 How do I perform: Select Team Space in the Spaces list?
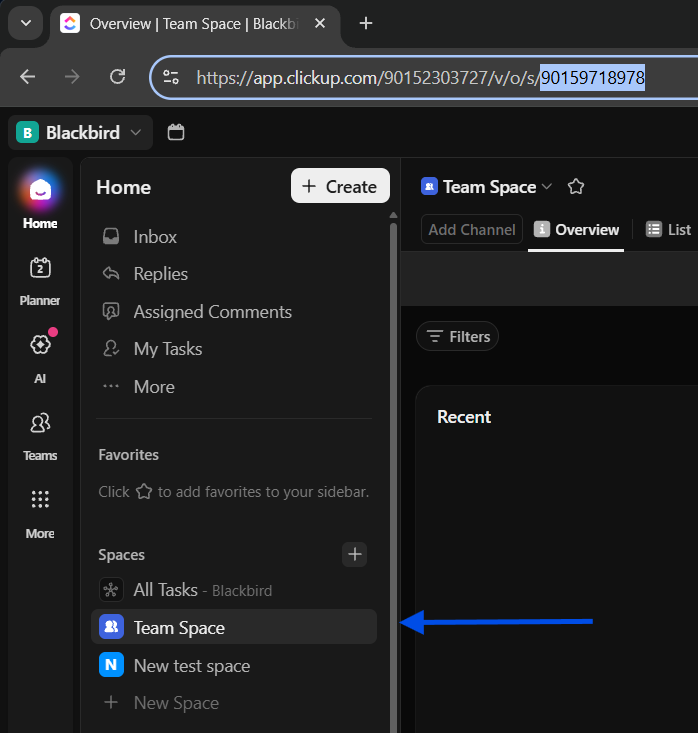[234, 627]
